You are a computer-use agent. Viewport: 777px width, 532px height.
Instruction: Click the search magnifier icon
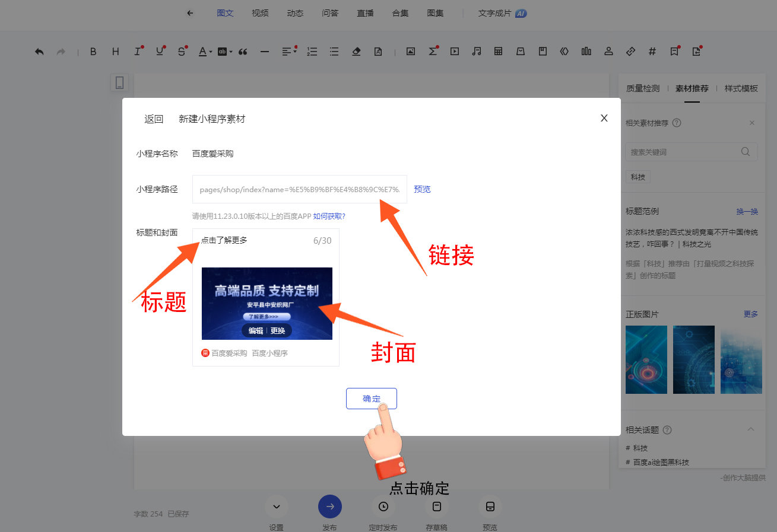[x=746, y=152]
